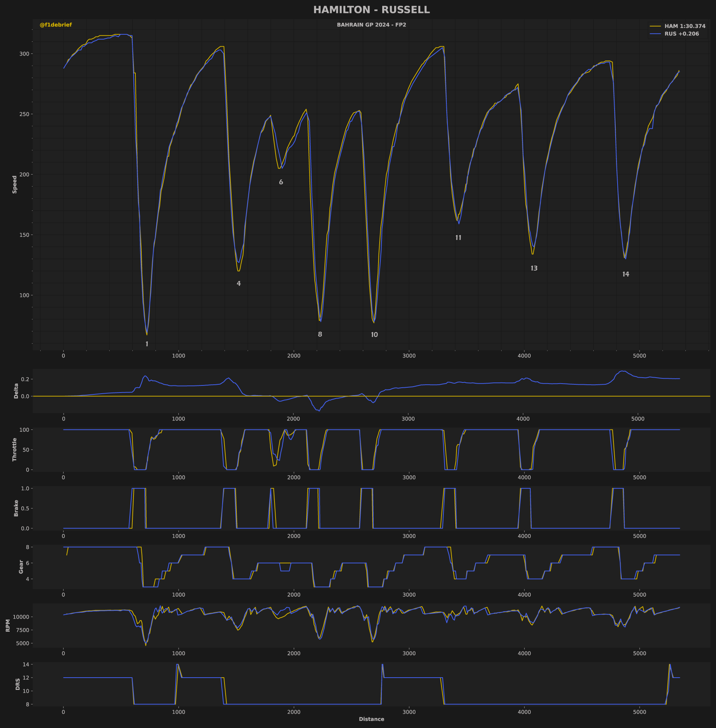Click the Speed axis label
716x728 pixels.
coord(15,184)
